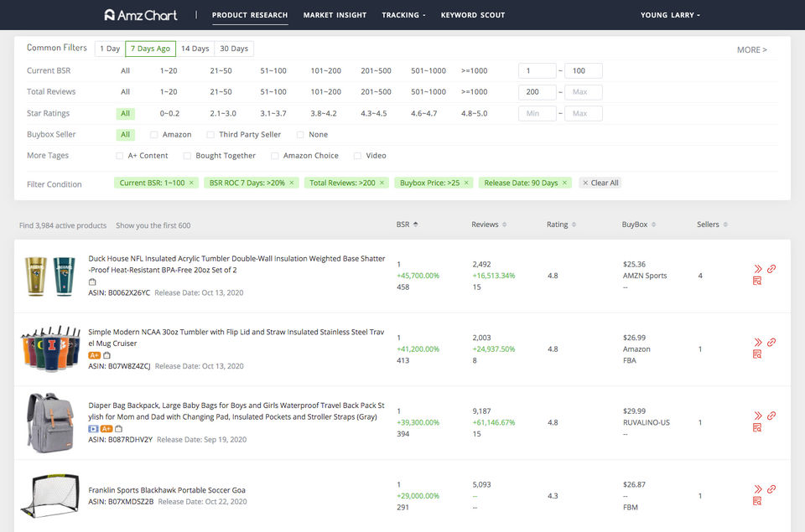The image size is (805, 532).
Task: Click bag icon on Diaper Bag Backpack row
Action: pos(118,429)
